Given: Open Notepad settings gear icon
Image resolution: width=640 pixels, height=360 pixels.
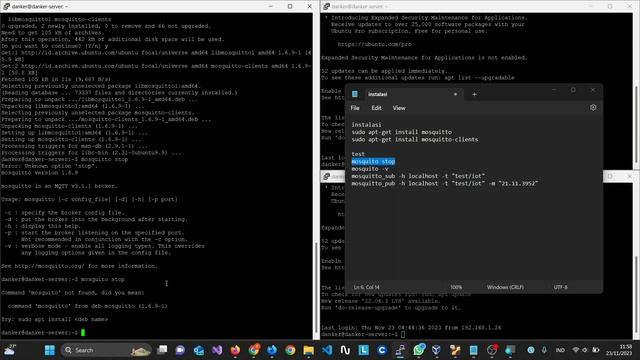Looking at the screenshot, I should pos(593,107).
